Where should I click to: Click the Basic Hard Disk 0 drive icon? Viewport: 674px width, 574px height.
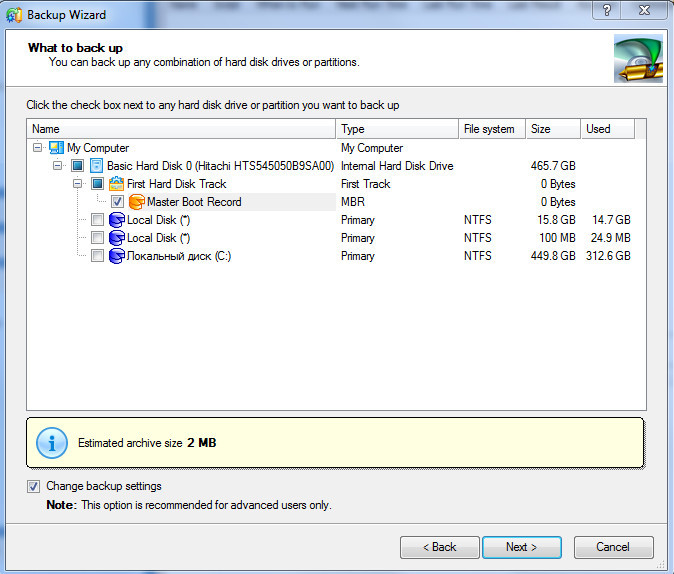[x=97, y=166]
